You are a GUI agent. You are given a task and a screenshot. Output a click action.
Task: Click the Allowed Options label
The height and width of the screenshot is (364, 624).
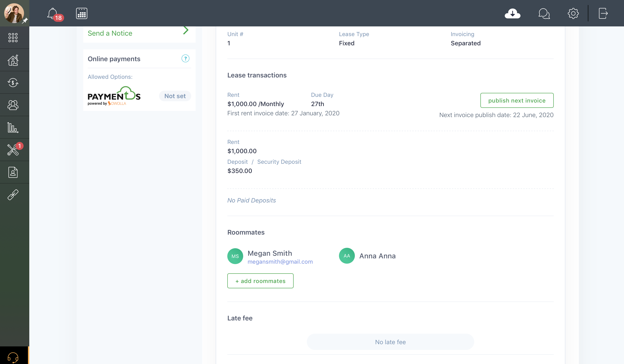click(110, 77)
